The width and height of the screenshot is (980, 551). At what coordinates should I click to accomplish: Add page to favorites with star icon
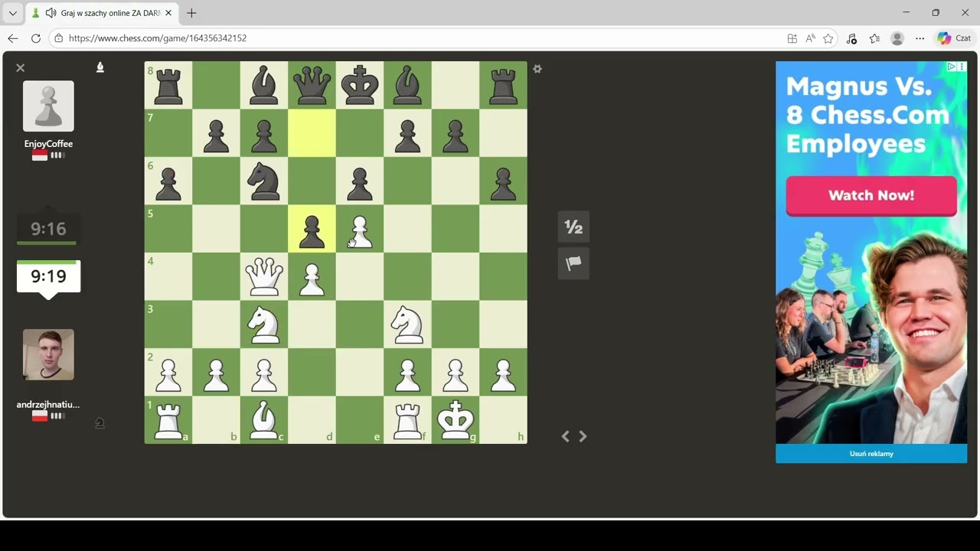coord(828,38)
